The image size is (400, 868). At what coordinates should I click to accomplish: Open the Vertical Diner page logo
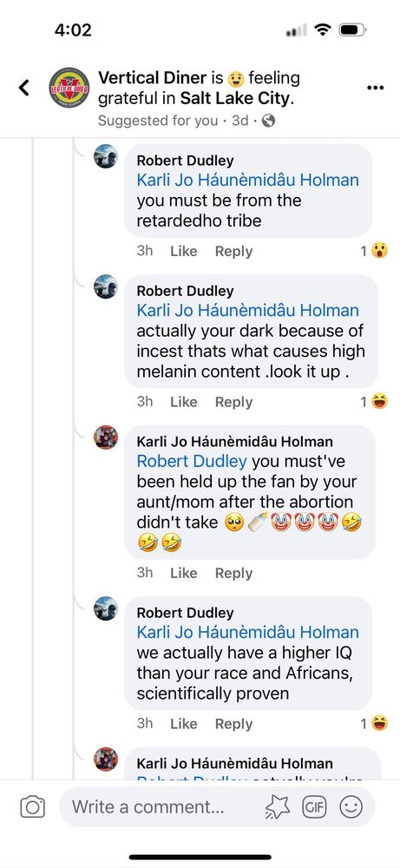click(69, 88)
